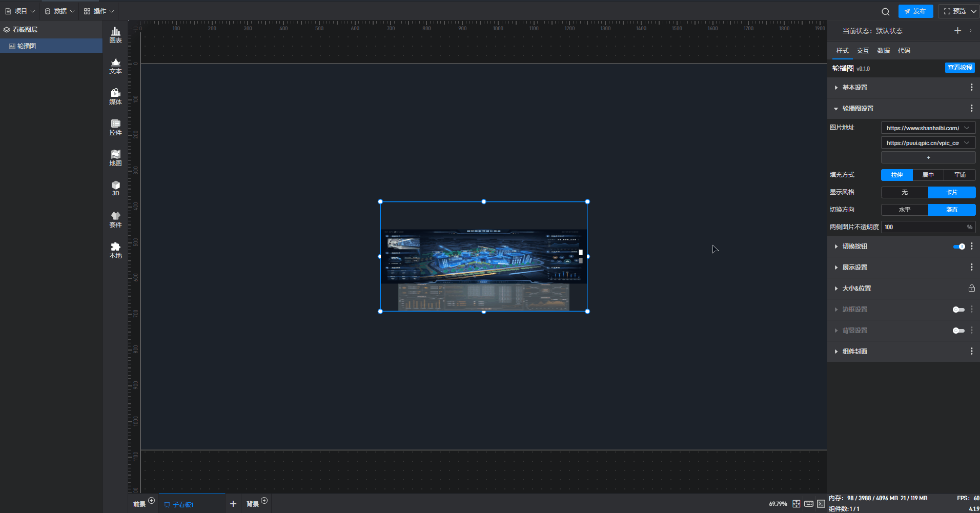
Task: Select the 轮播图 layer in layer list
Action: click(x=27, y=46)
